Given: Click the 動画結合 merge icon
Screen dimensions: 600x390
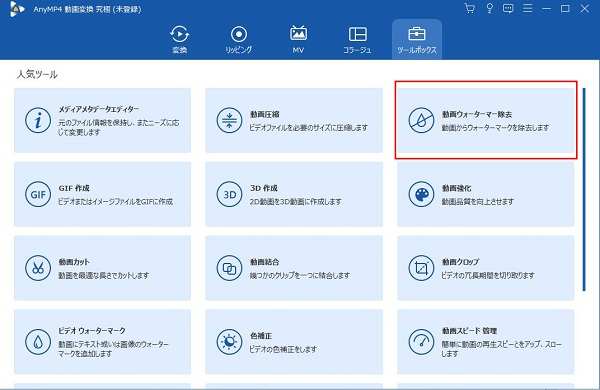Looking at the screenshot, I should point(229,268).
